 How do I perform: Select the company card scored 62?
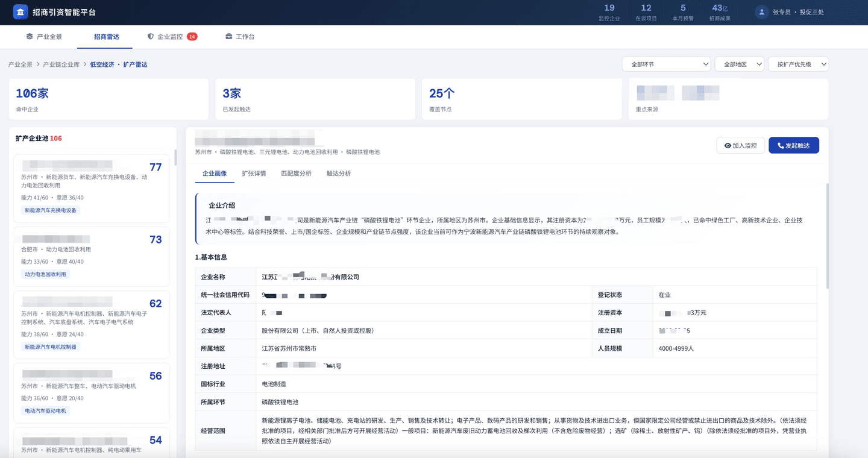92,325
